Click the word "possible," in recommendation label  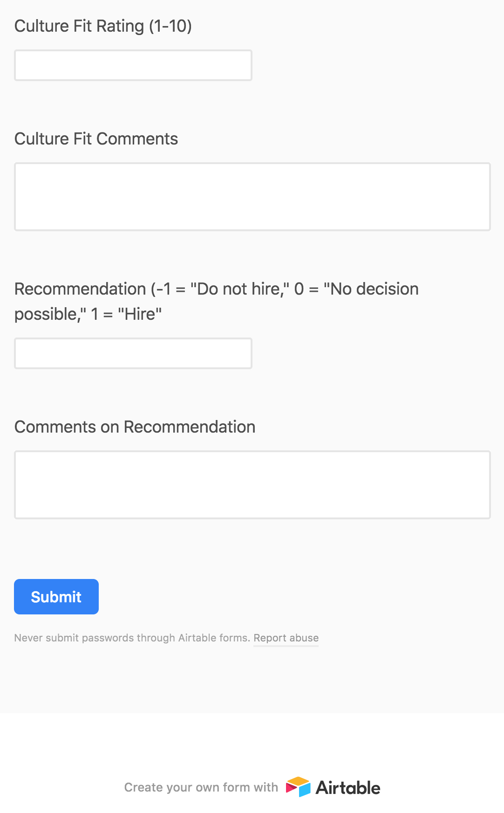50,314
